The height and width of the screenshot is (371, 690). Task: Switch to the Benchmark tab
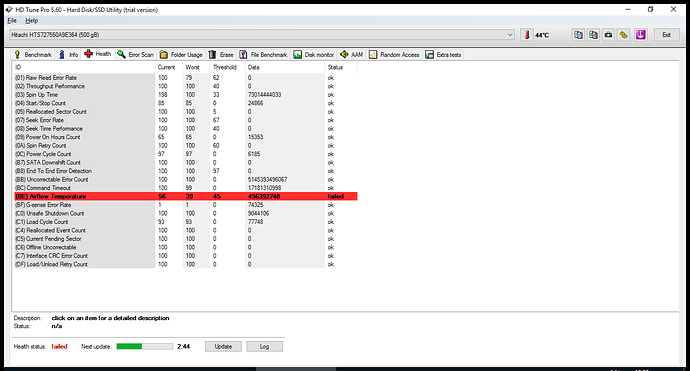33,55
